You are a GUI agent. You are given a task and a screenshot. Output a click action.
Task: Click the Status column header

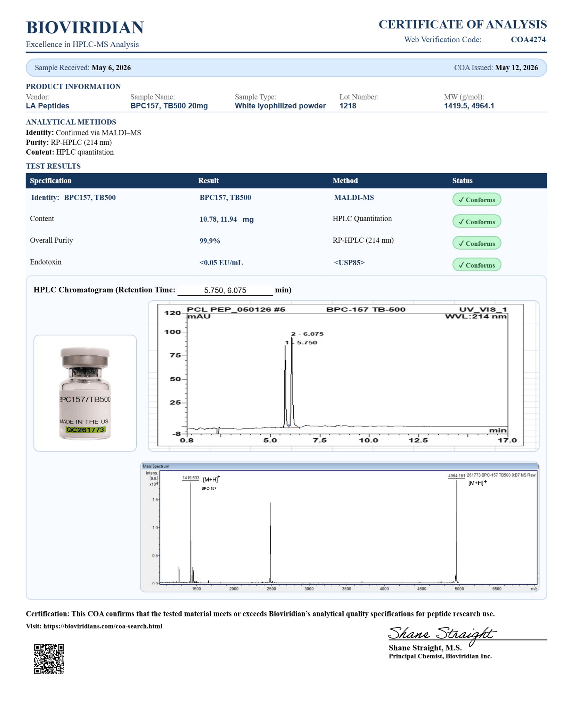click(x=462, y=181)
